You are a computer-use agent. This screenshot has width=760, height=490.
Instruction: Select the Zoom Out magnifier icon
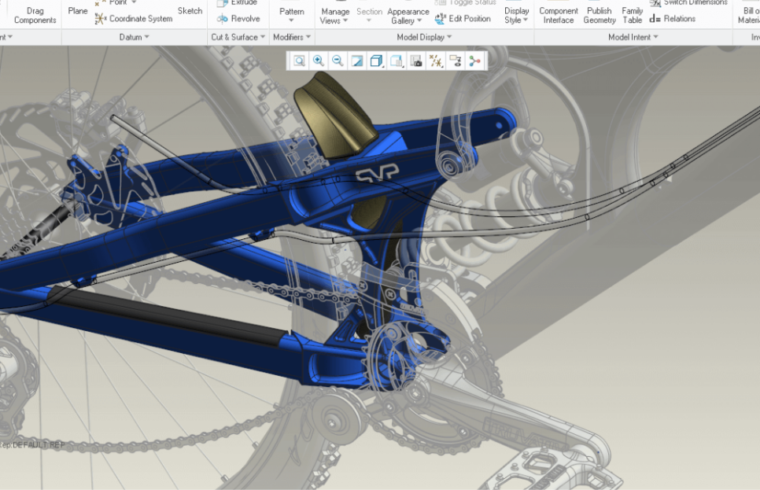point(337,61)
